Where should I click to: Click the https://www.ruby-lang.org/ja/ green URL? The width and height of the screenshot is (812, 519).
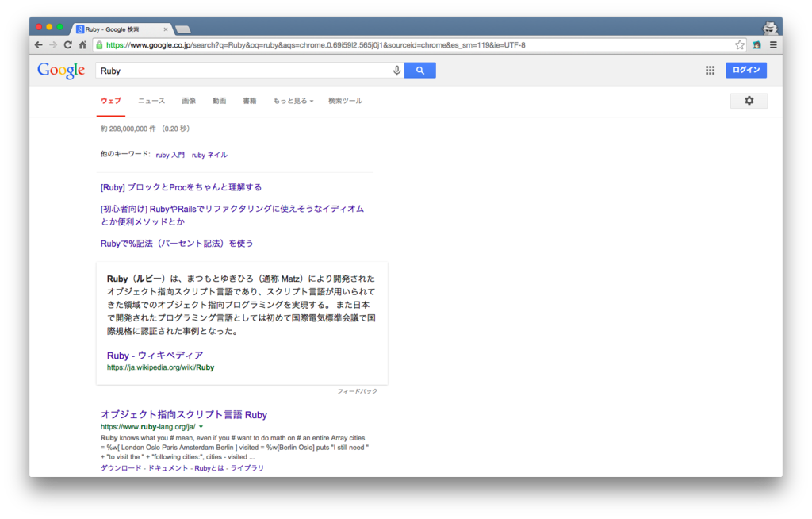click(x=147, y=427)
